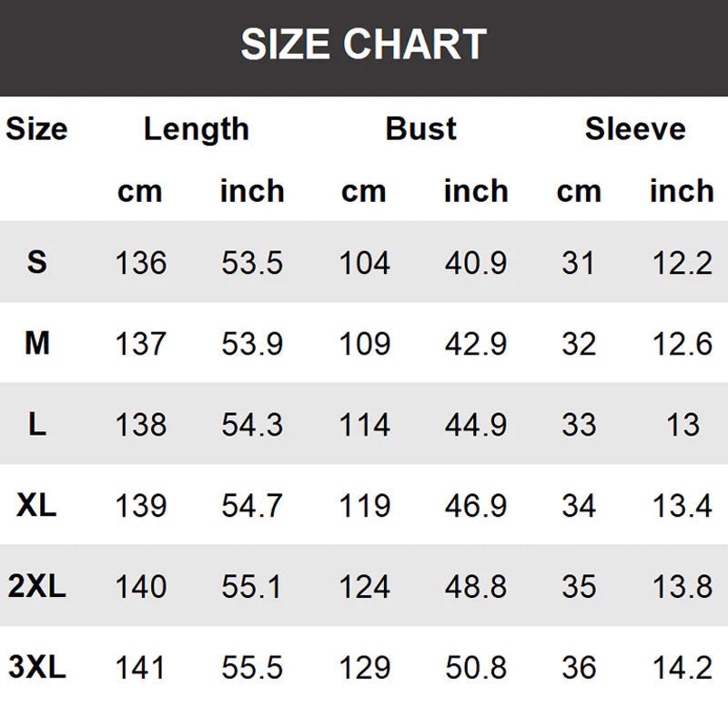
Task: Click the Size column header
Action: click(x=36, y=129)
